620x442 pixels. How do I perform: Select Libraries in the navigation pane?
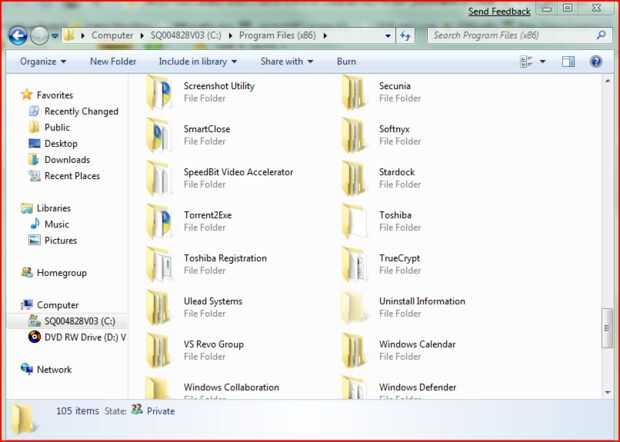pos(54,208)
